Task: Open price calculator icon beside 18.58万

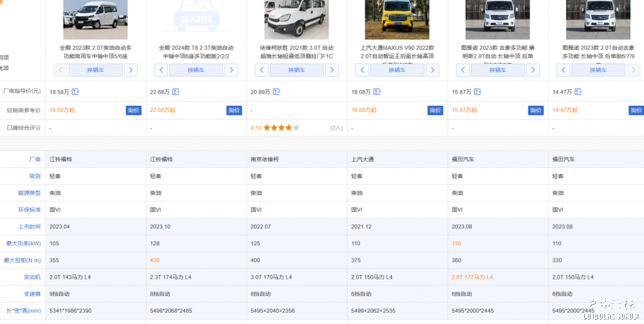Action: click(75, 92)
